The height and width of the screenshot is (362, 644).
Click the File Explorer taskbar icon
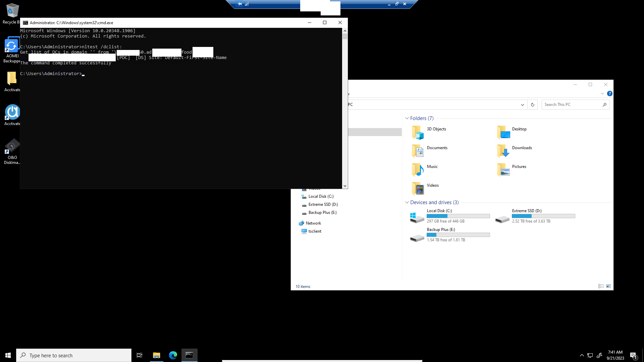156,355
